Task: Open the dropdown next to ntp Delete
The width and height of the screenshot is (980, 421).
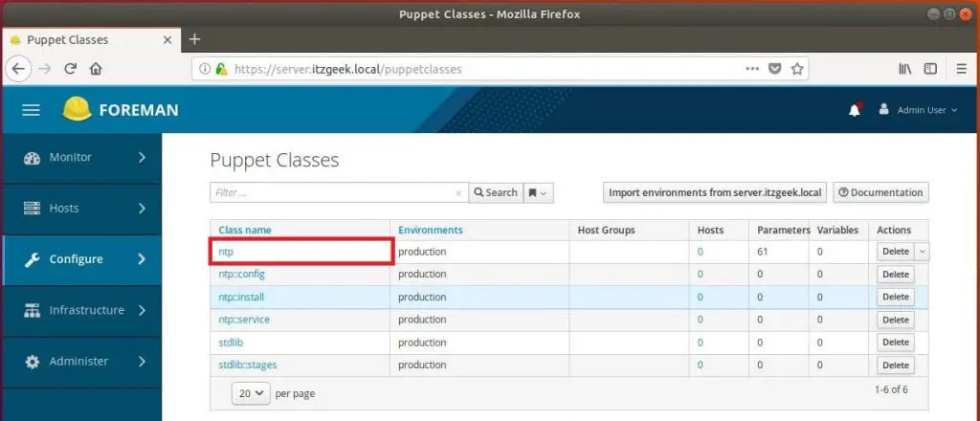Action: (922, 252)
